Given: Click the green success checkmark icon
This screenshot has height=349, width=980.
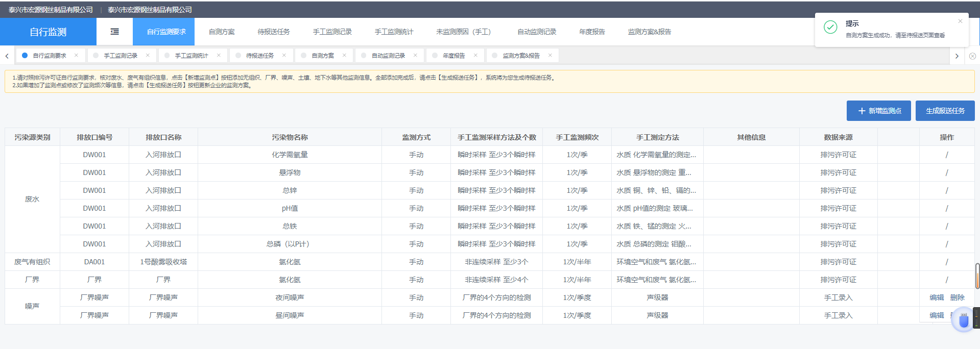Looking at the screenshot, I should (x=830, y=28).
